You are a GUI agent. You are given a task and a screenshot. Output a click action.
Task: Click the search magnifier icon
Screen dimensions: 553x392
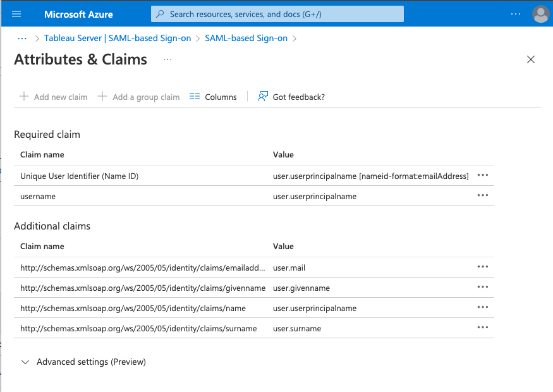click(x=160, y=14)
